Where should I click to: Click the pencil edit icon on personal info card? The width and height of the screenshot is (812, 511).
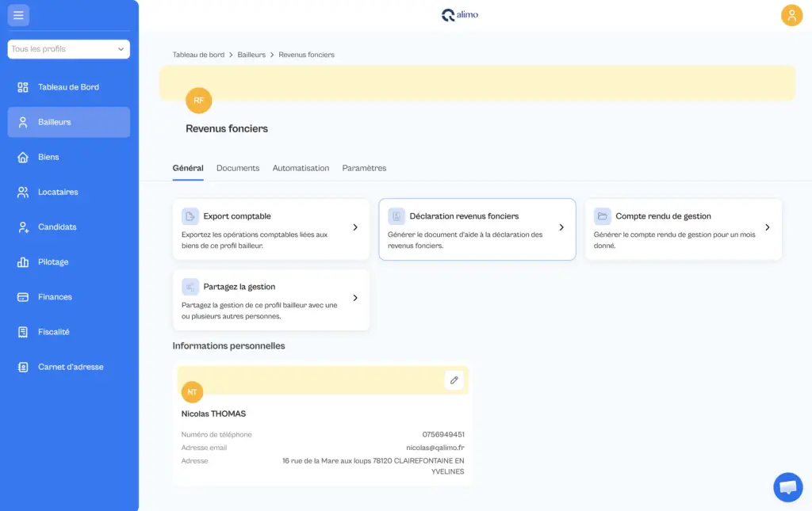click(x=454, y=380)
